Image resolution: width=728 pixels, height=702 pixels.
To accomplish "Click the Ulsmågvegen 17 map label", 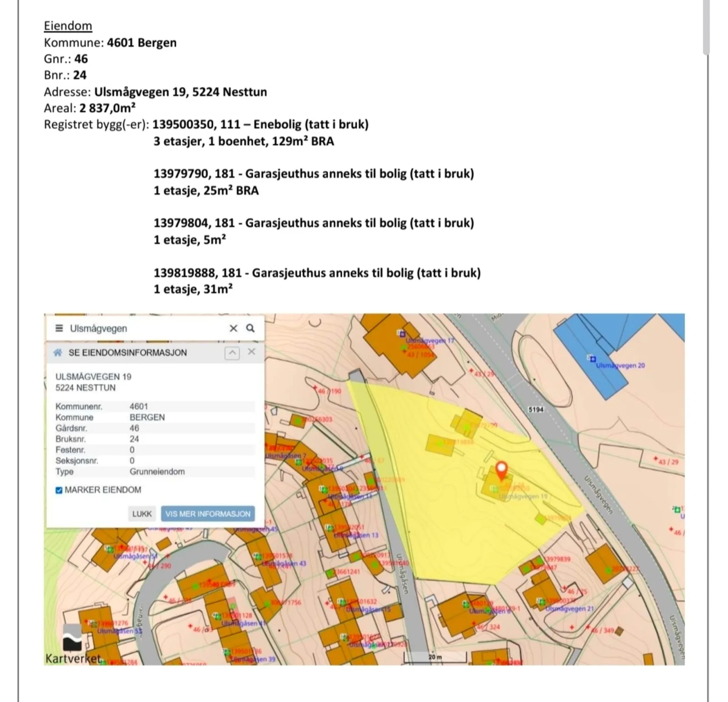I will pos(429,341).
